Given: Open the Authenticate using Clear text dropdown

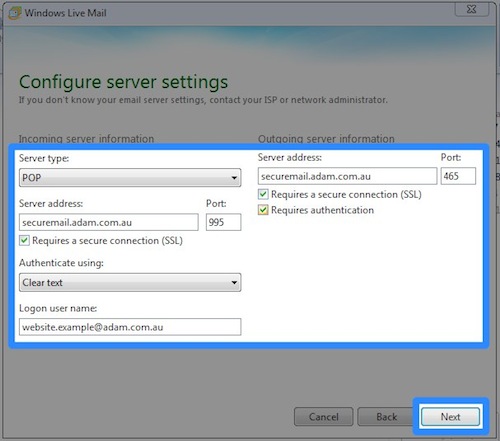Looking at the screenshot, I should pyautogui.click(x=130, y=283).
